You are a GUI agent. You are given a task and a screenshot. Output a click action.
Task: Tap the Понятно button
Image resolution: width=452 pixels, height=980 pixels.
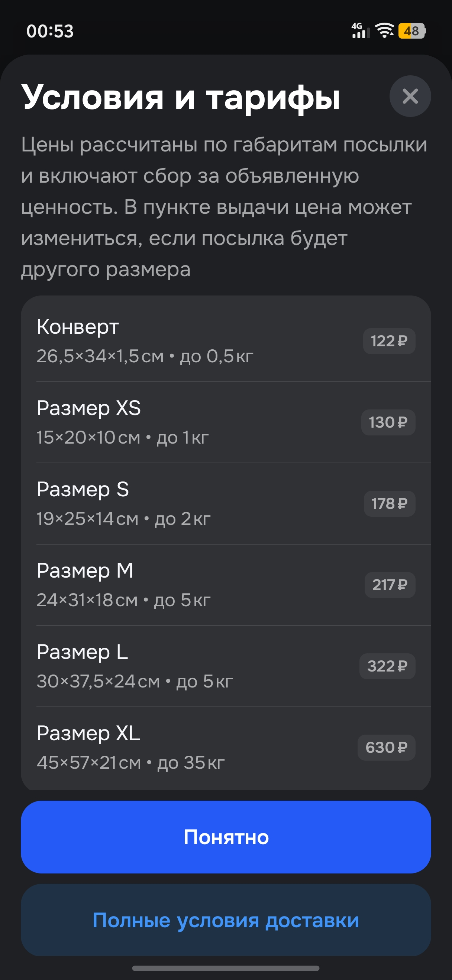[x=226, y=837]
